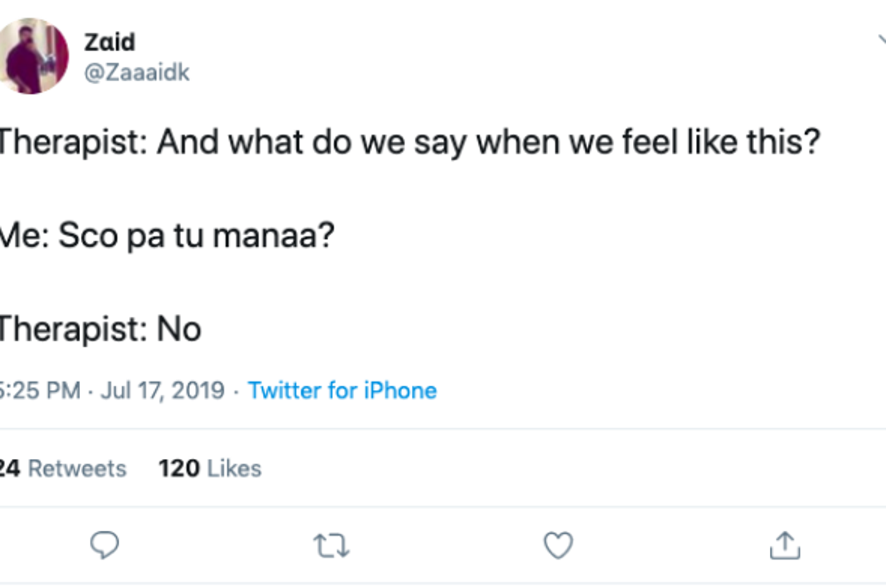View the 120 Likes list
Viewport: 886px width, 588px height.
(x=210, y=468)
